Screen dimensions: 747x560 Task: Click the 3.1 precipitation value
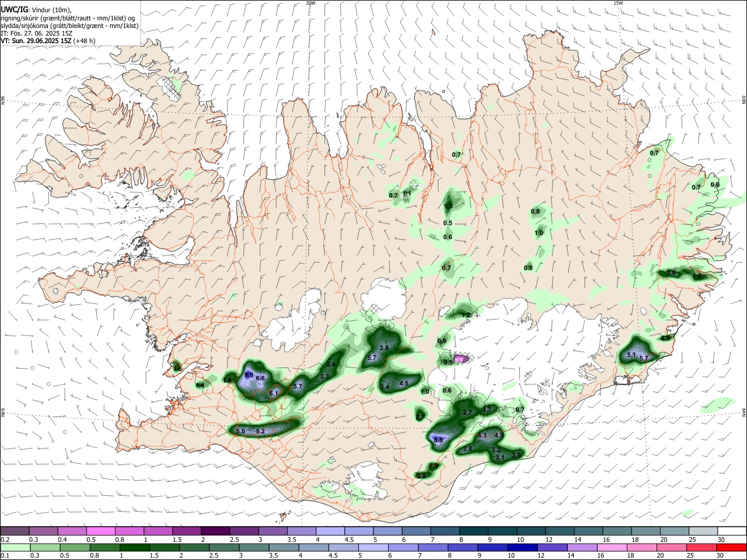click(500, 458)
